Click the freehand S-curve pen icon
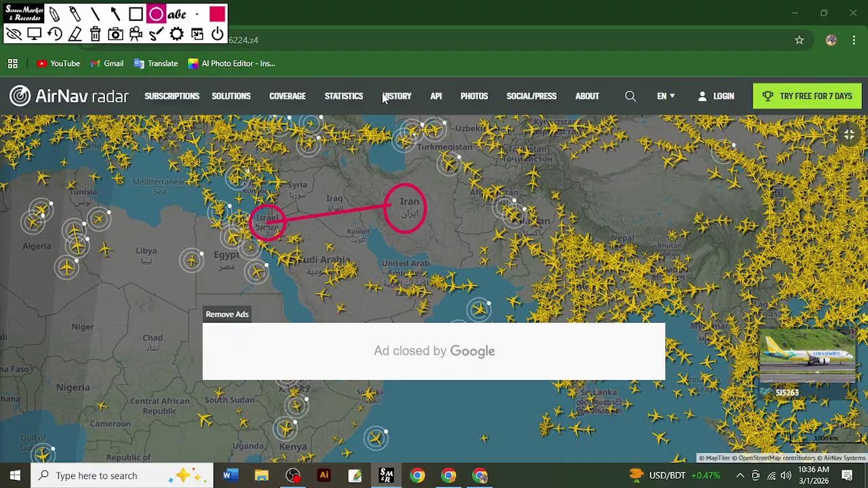Screen dimensions: 868x488 [x=156, y=34]
